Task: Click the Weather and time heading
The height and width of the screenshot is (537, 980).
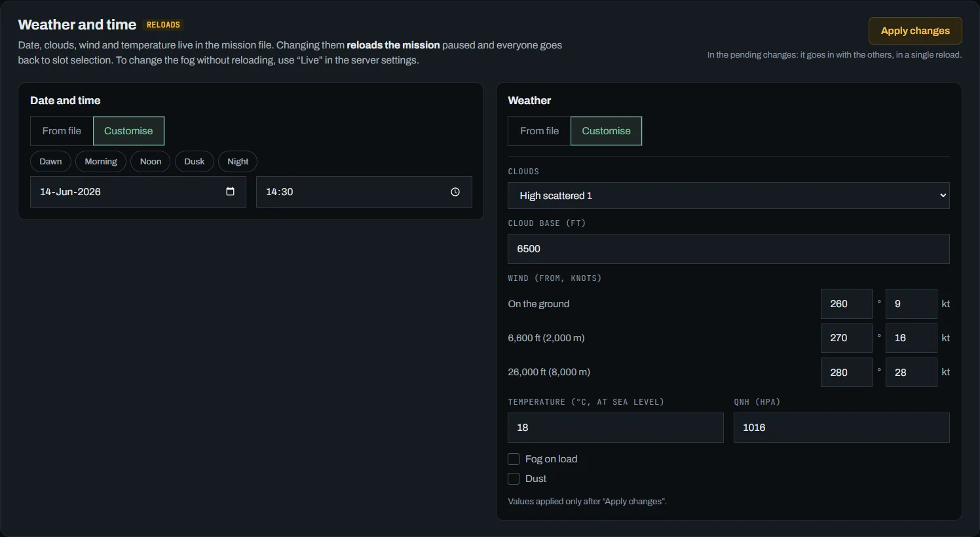Action: 77,25
